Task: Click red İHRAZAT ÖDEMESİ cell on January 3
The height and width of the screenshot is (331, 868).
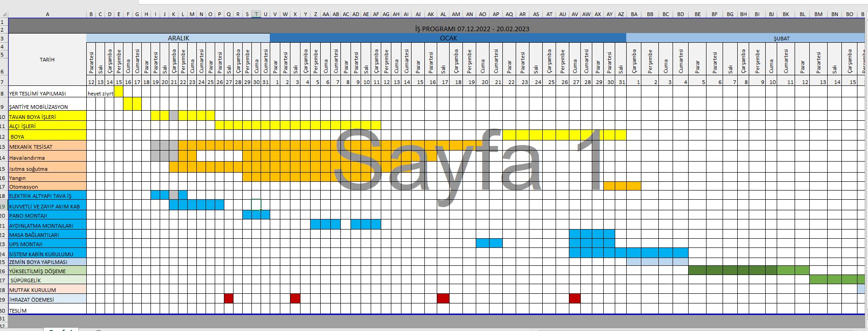Action: pos(295,298)
